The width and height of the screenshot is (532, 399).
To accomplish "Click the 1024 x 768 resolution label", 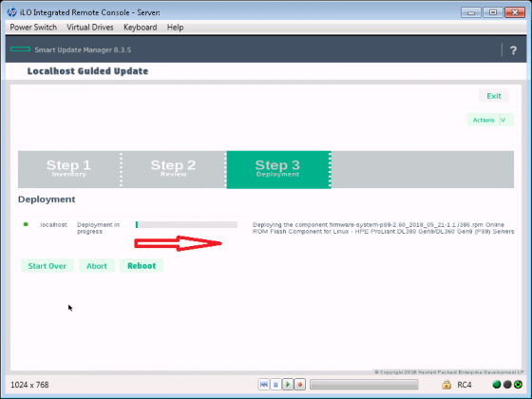I will (29, 385).
